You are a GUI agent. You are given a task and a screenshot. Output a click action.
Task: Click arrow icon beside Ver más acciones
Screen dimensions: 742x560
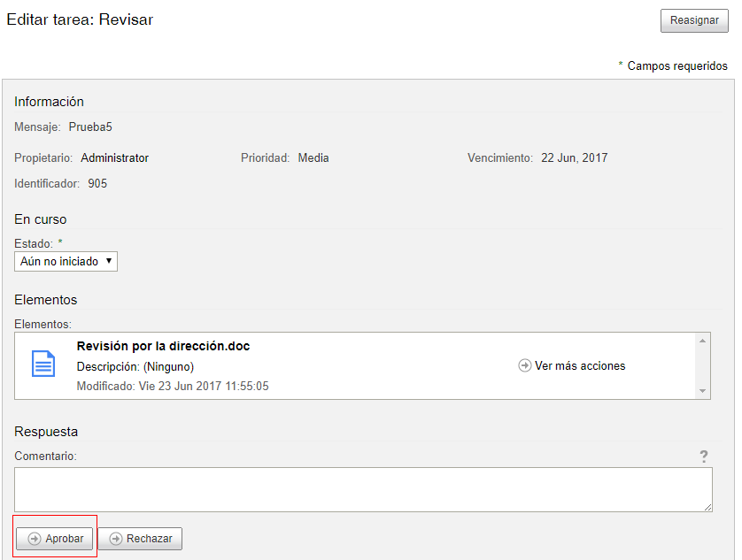click(x=524, y=365)
